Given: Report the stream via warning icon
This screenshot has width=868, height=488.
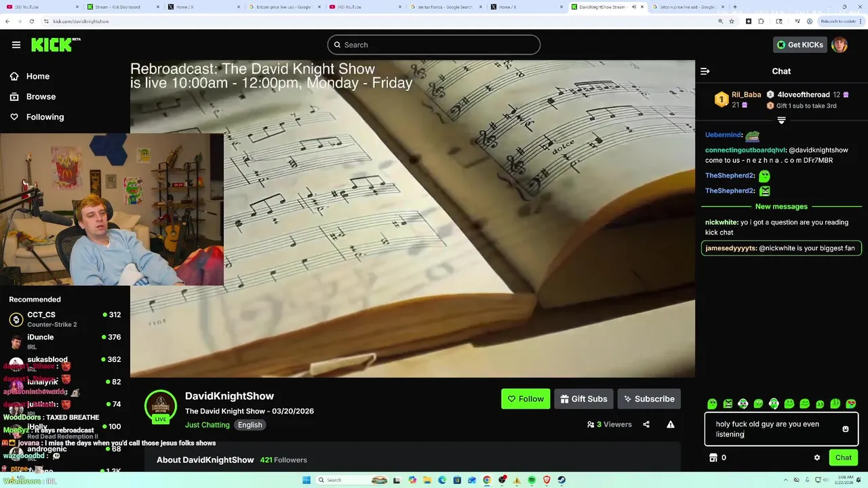Looking at the screenshot, I should [671, 425].
